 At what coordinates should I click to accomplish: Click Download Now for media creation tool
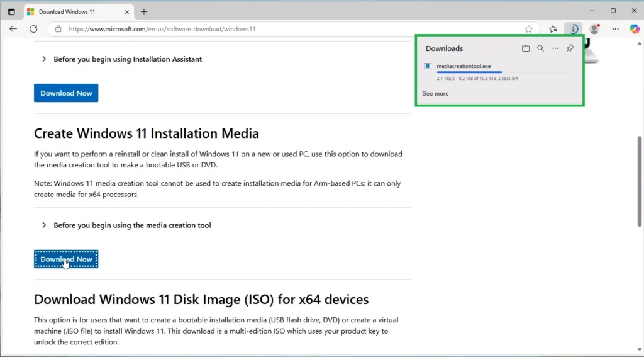click(x=66, y=259)
